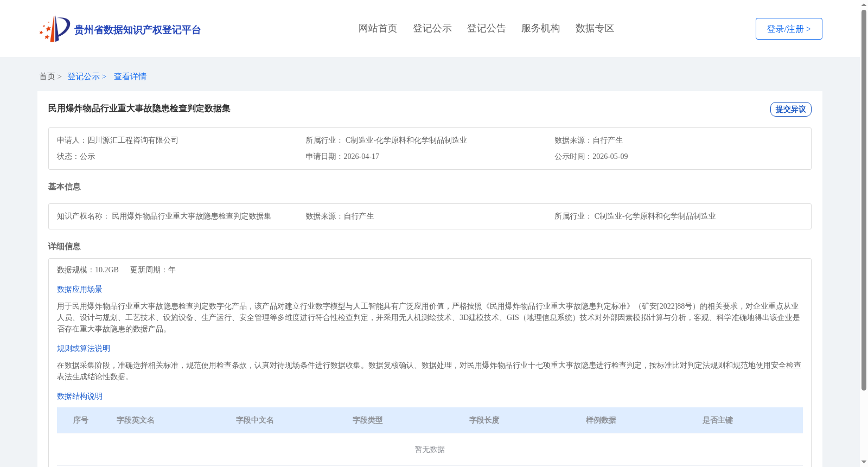Click the 暂无数据 empty table text
The height and width of the screenshot is (467, 868).
pyautogui.click(x=430, y=449)
